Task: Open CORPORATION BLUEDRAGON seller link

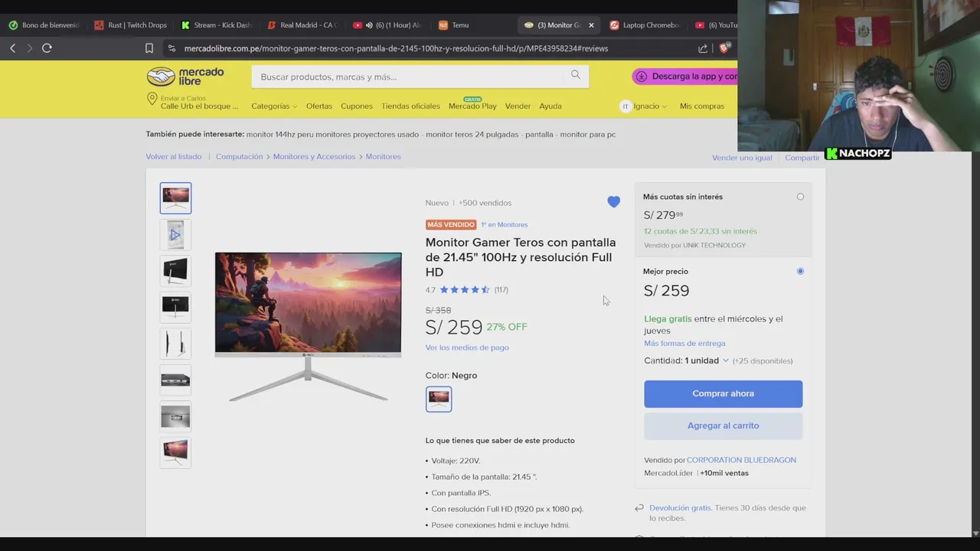Action: 741,460
